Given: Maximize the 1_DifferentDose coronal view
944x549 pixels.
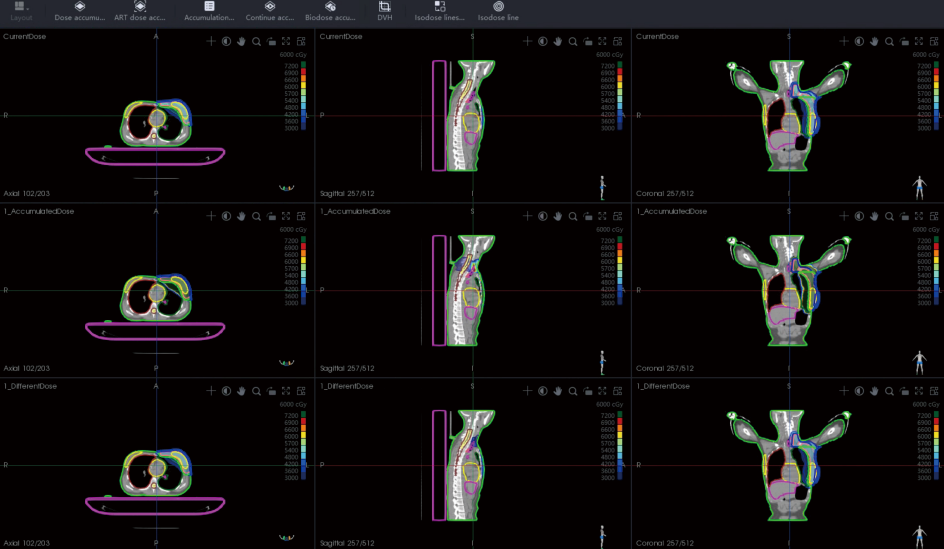Looking at the screenshot, I should point(919,391).
